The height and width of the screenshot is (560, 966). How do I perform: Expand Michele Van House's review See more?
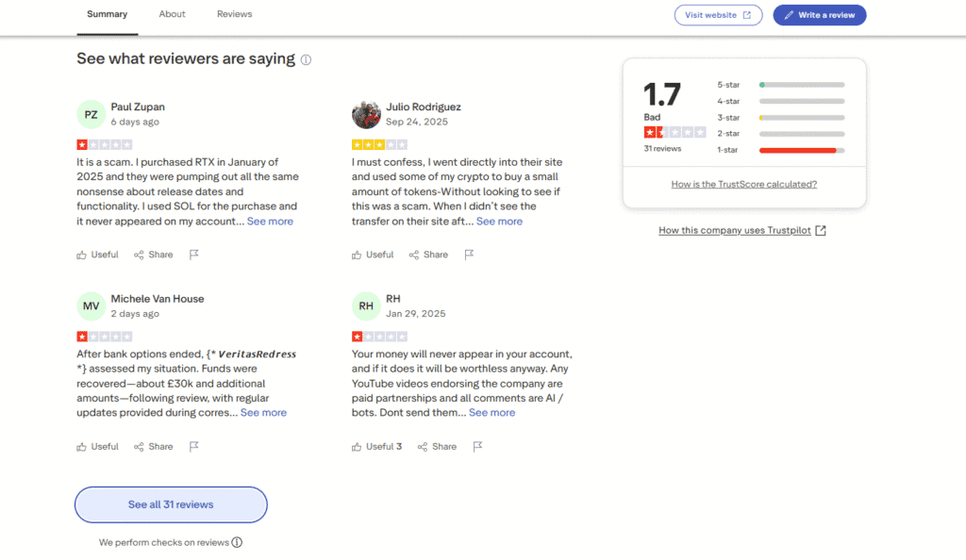pos(263,412)
